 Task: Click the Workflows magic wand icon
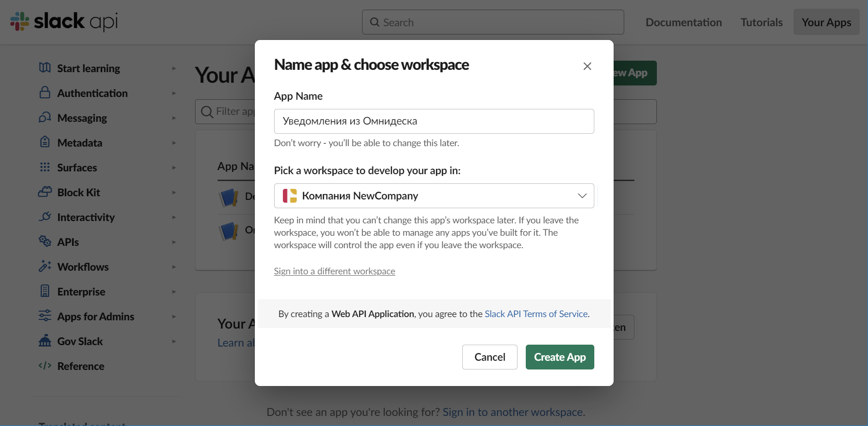(45, 267)
